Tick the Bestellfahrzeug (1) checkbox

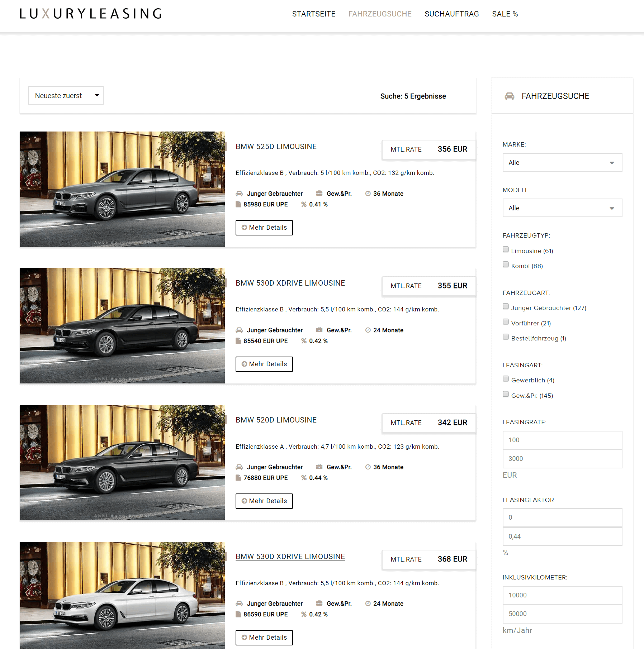click(506, 337)
